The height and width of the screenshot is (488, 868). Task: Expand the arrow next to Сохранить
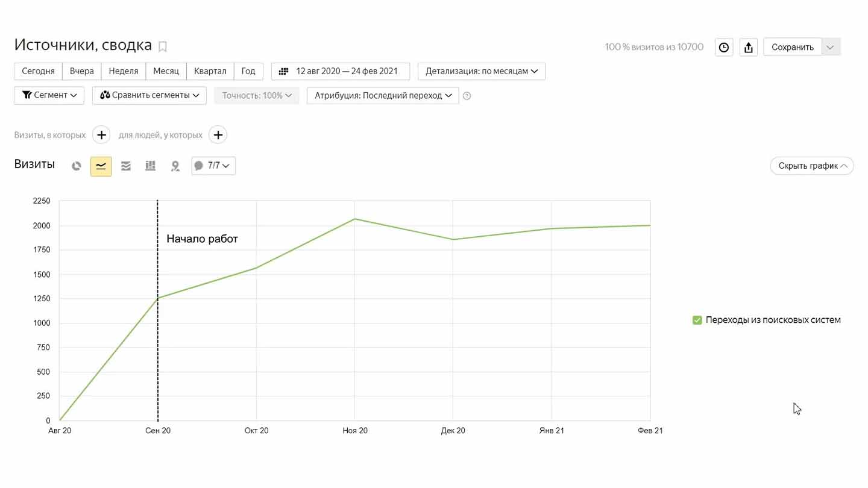(831, 47)
